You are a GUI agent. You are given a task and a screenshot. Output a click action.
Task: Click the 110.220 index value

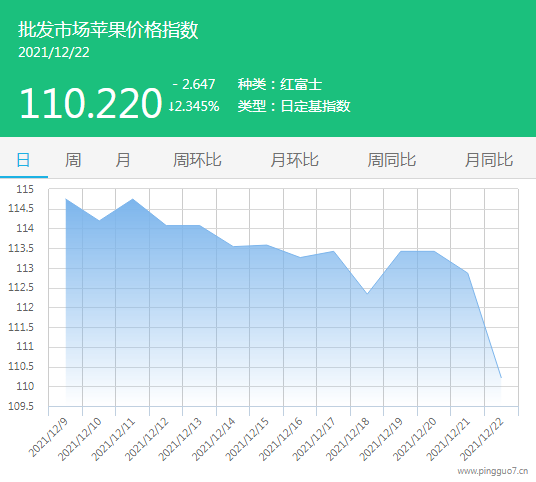coord(91,103)
